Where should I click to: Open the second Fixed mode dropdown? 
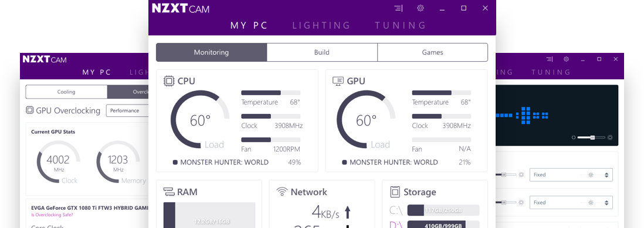point(571,203)
